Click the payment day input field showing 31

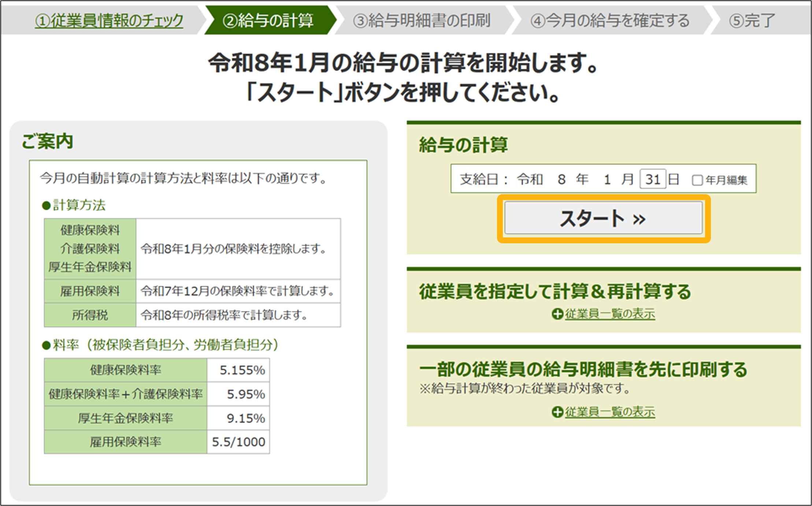click(x=652, y=179)
